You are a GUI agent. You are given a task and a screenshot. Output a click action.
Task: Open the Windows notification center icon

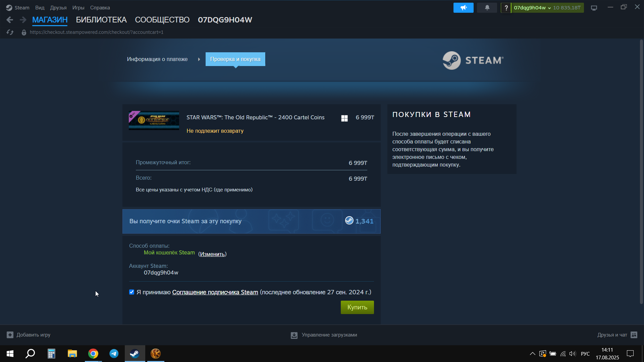630,354
